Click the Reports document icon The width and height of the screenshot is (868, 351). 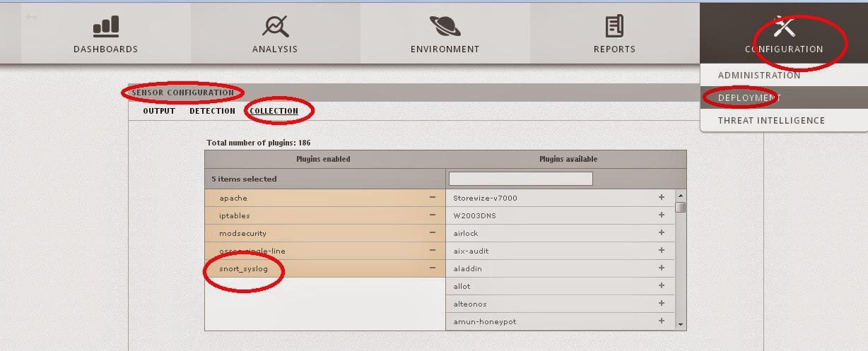(614, 26)
